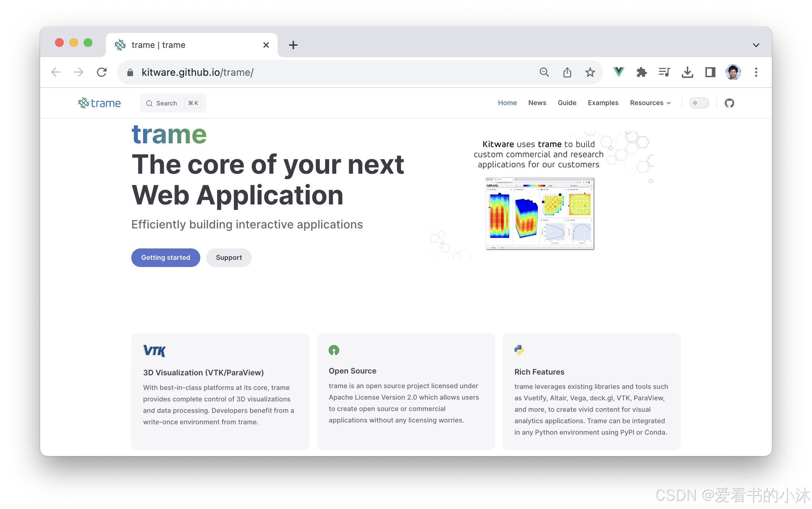Select the trame | trame tab
This screenshot has height=509, width=812.
(191, 45)
